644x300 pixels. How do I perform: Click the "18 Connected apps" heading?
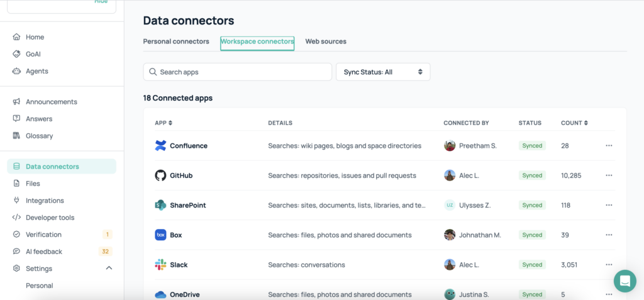click(x=178, y=98)
